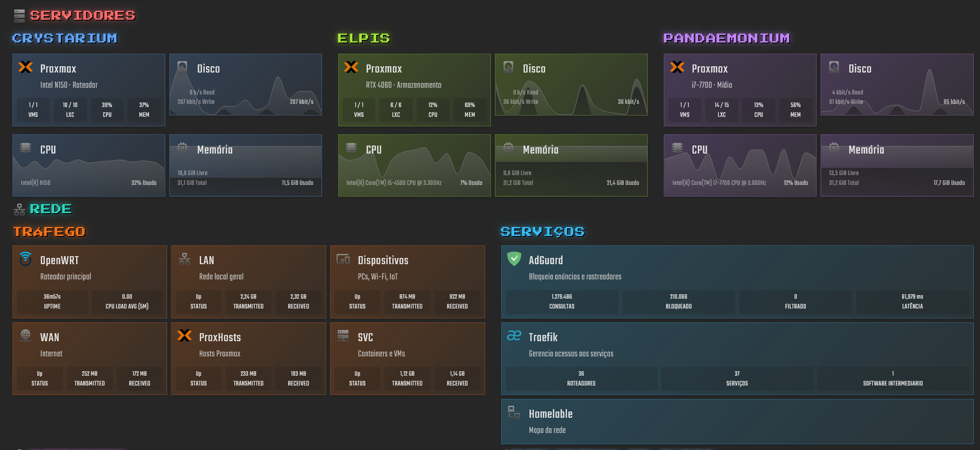
Task: Click the OpenWRT wifi icon
Action: click(x=26, y=258)
